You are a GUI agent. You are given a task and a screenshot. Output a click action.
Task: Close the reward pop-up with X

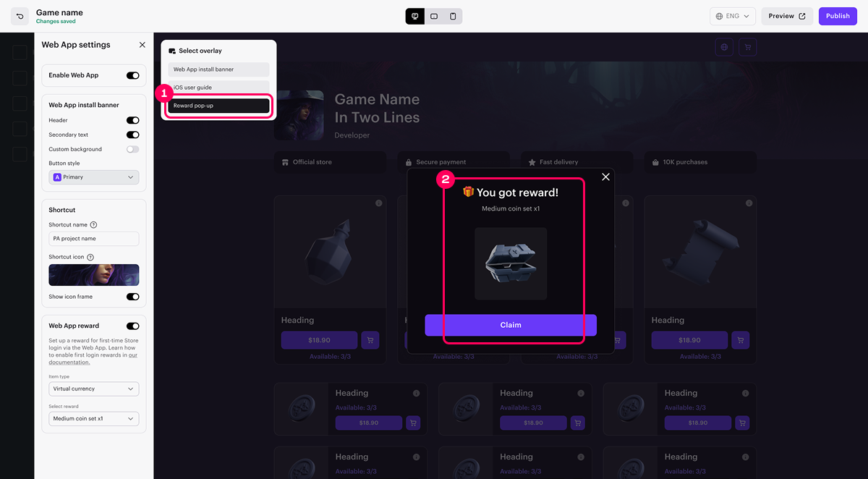point(606,177)
